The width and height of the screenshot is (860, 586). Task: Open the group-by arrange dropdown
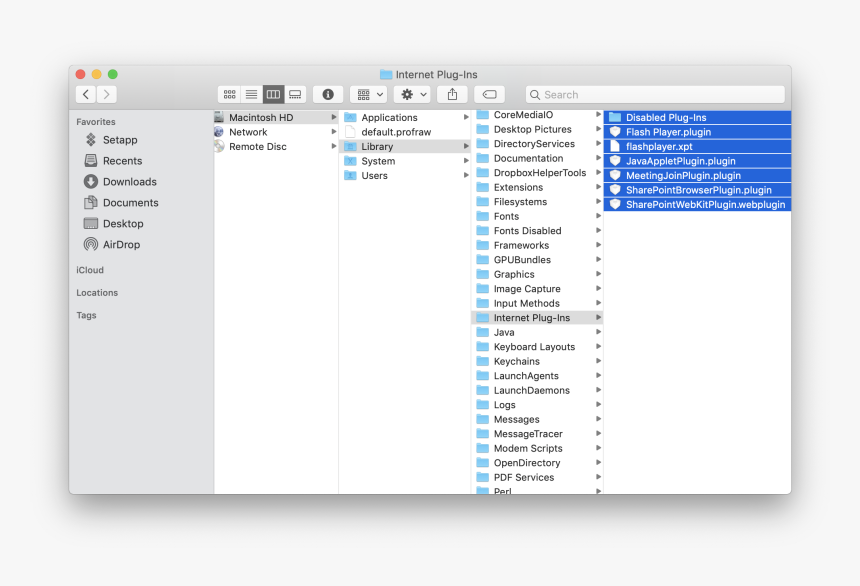369,94
